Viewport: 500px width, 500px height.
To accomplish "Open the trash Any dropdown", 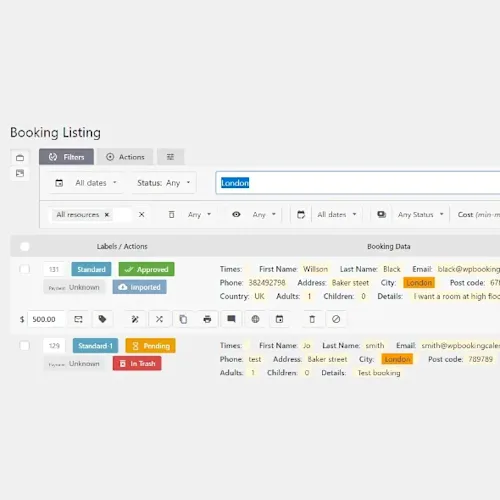I will point(199,215).
